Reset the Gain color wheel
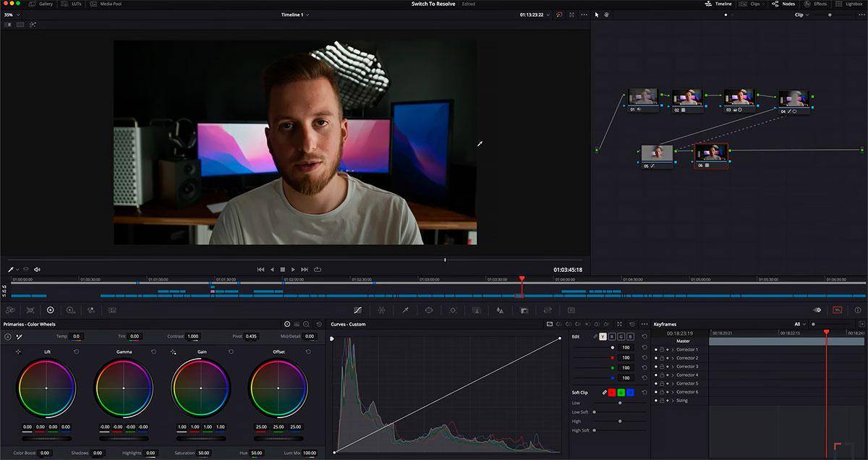 [231, 352]
